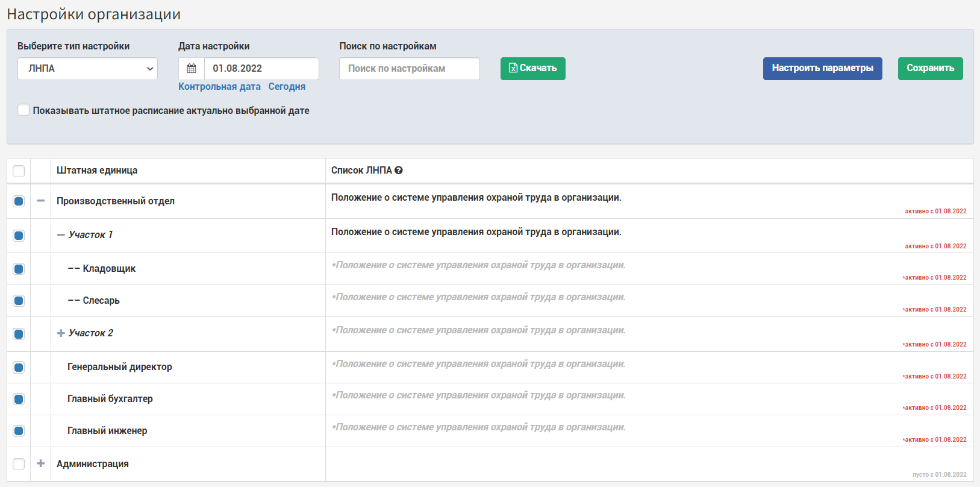Uncheck the Главный бухгалтер checkbox

(19, 399)
